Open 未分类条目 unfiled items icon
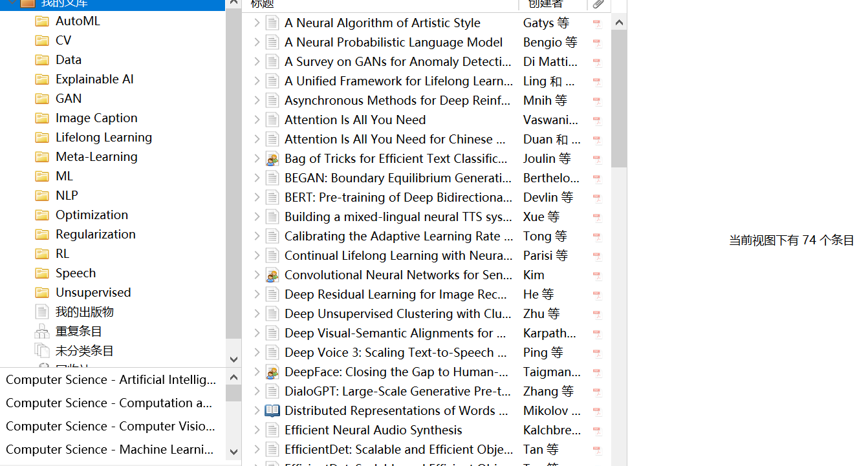The image size is (868, 466). pos(42,351)
